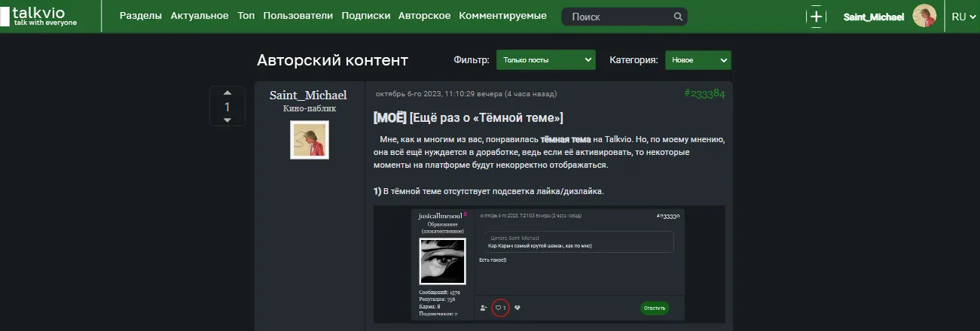Screen dimensions: 980x331
Task: Open the Комментируемые section
Action: (x=502, y=16)
